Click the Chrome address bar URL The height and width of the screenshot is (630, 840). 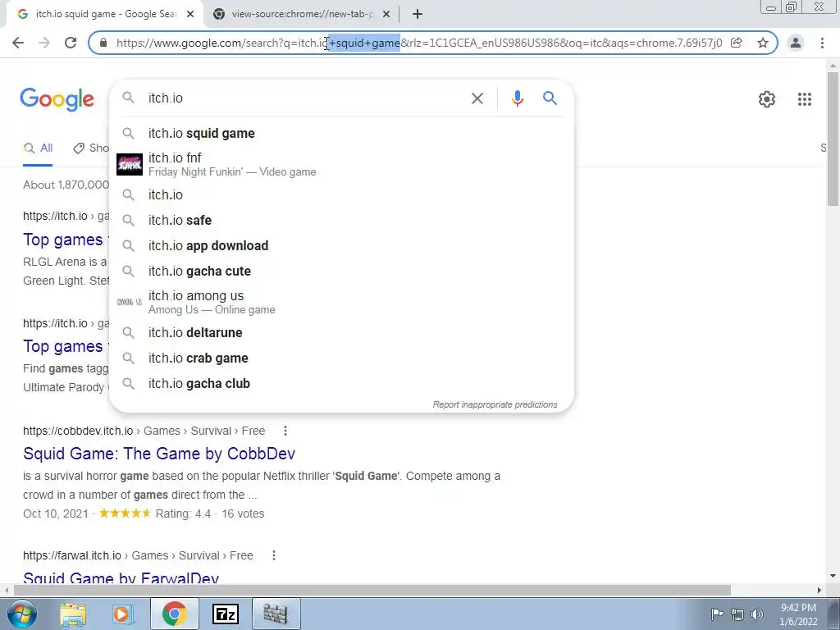coord(419,43)
